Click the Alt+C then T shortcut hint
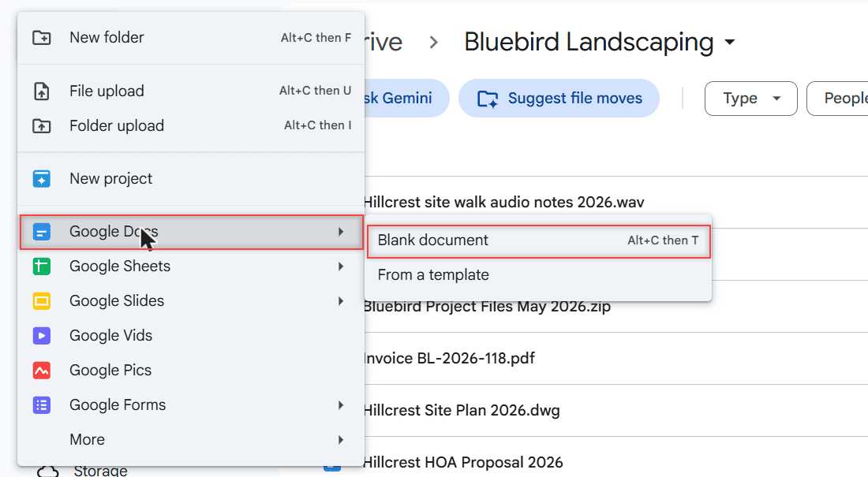This screenshot has width=868, height=477. point(663,240)
